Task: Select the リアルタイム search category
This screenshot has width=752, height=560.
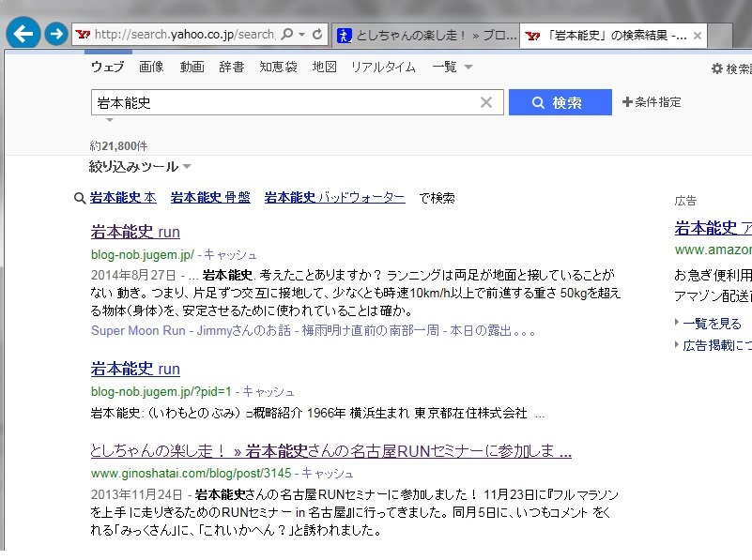Action: [x=383, y=67]
